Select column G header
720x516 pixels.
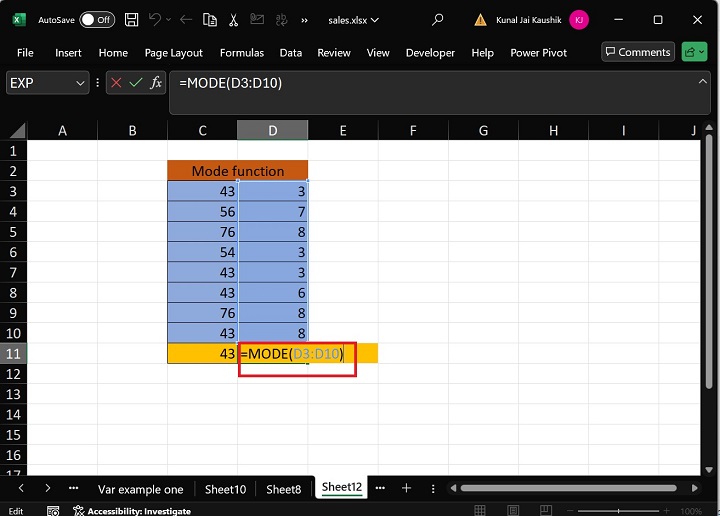[x=483, y=130]
